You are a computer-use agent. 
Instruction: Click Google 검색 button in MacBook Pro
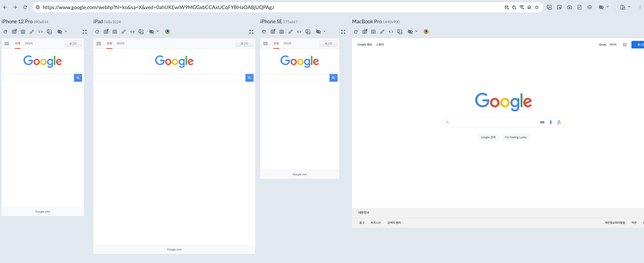click(x=488, y=137)
